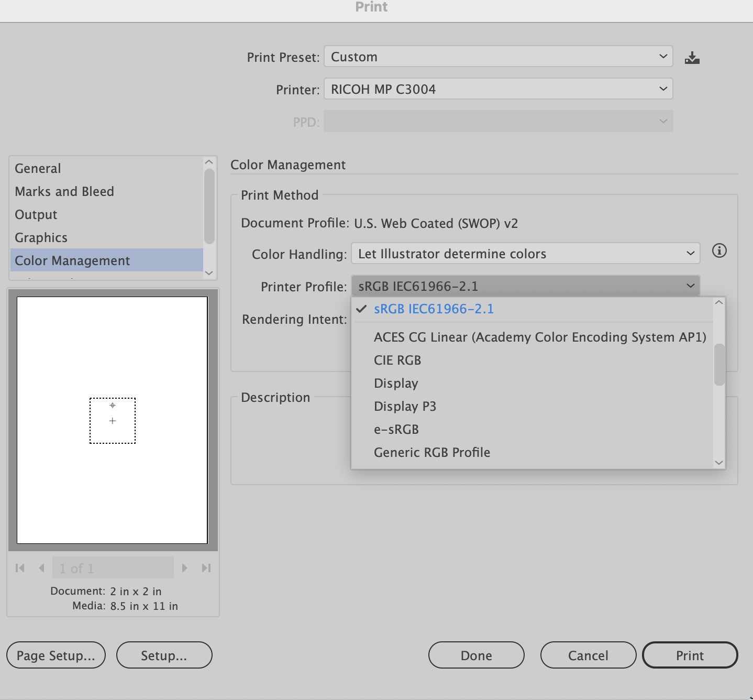753x700 pixels.
Task: Open the Color Handling info icon
Action: 719,251
